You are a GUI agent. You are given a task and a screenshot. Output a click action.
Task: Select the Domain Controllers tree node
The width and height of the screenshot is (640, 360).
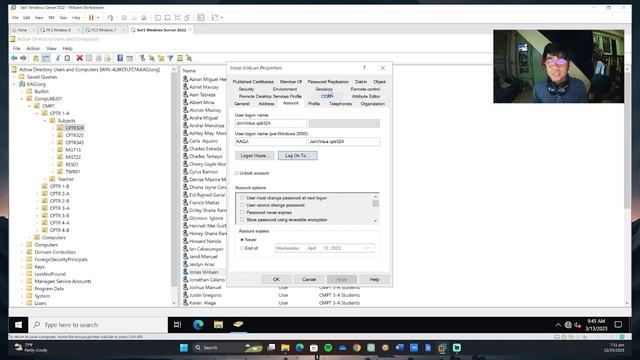point(55,252)
